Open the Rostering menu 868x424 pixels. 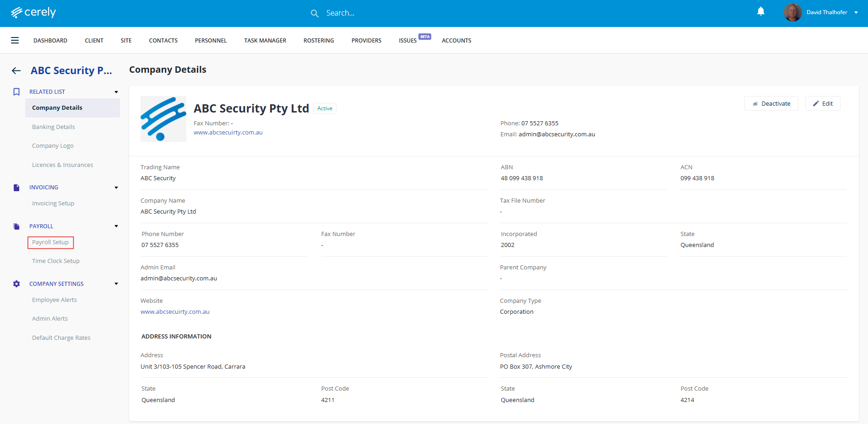319,41
